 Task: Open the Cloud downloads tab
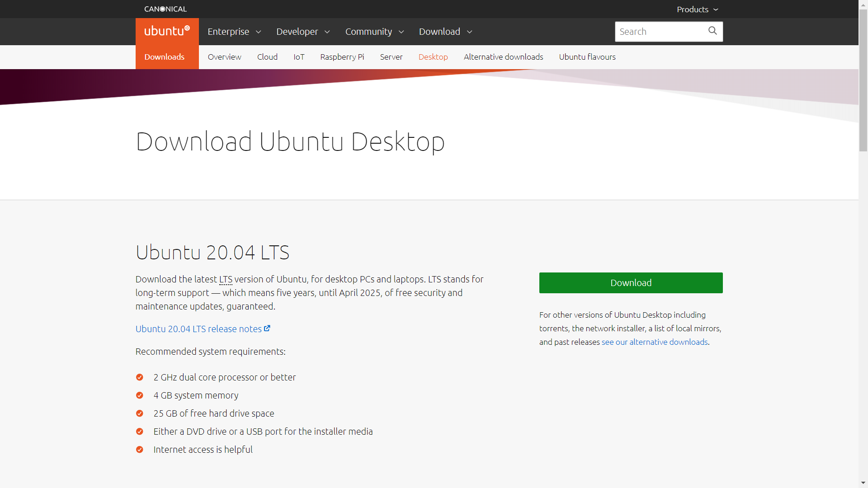[267, 57]
